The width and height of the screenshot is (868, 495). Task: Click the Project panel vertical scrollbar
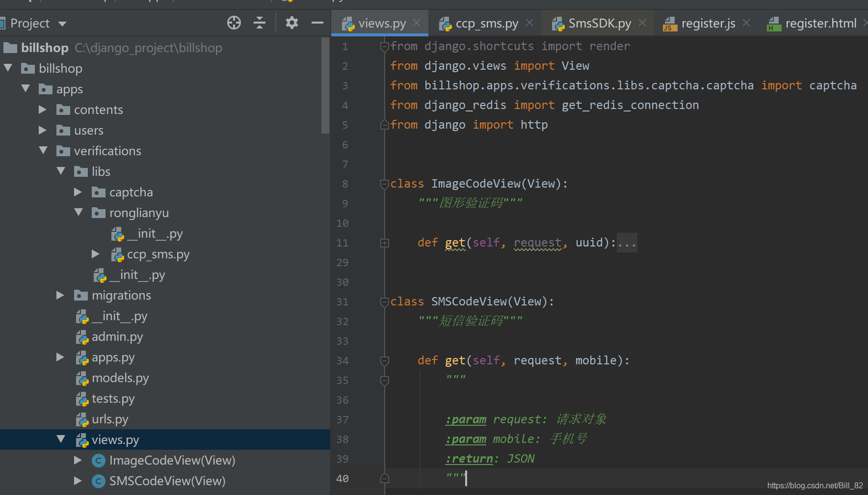325,85
